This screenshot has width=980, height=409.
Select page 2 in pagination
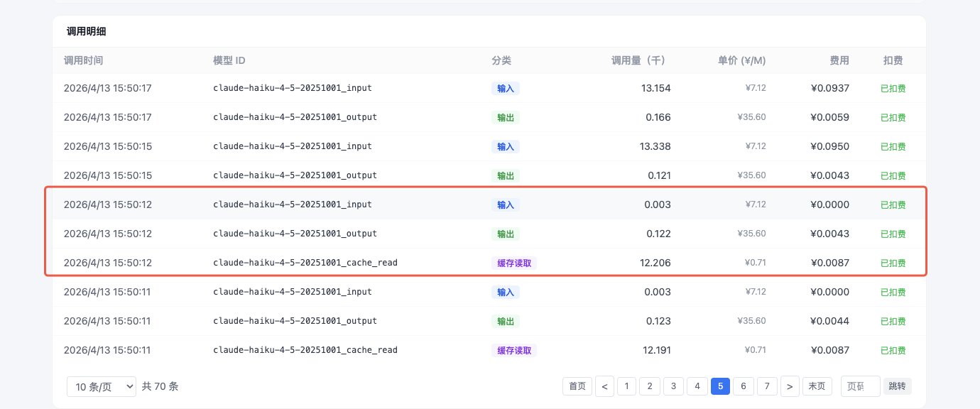point(650,386)
